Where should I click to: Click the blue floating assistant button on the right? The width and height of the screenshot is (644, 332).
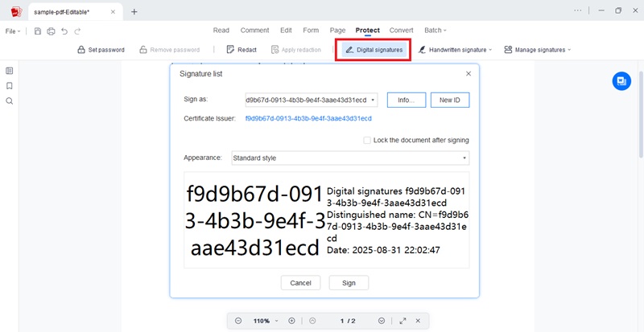point(621,81)
